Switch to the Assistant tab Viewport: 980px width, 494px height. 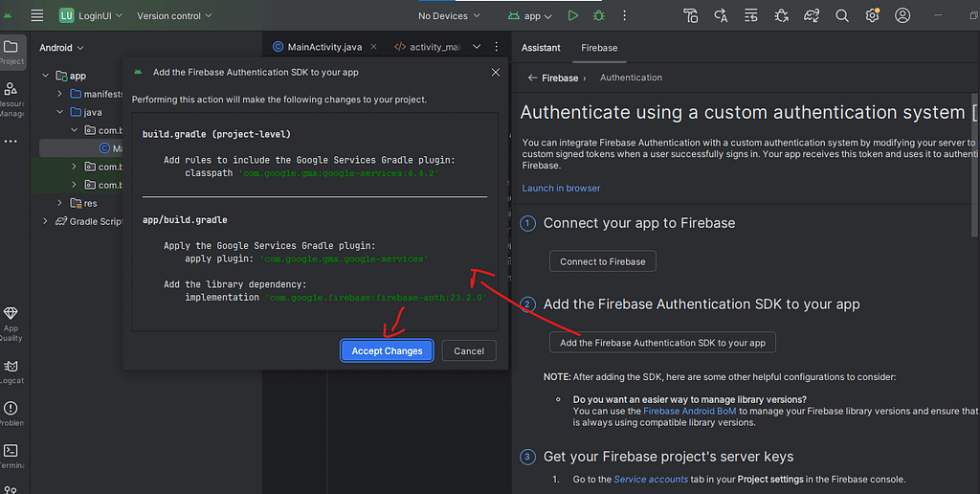coord(541,48)
